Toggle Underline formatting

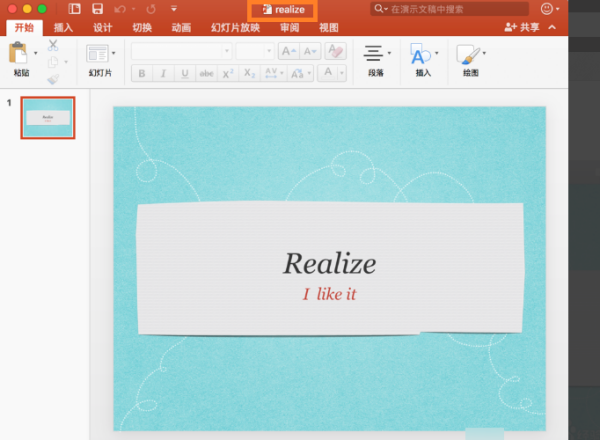[184, 73]
